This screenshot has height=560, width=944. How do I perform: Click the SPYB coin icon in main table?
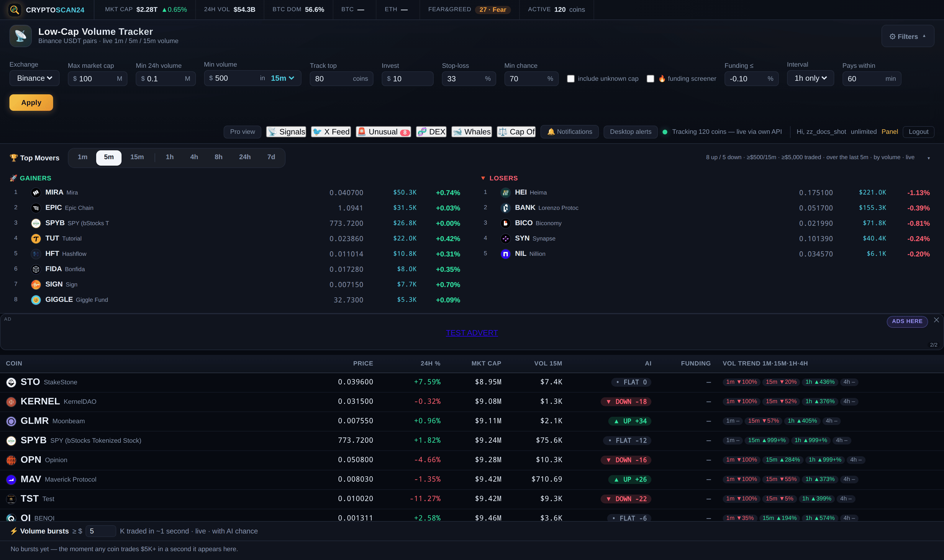11,441
